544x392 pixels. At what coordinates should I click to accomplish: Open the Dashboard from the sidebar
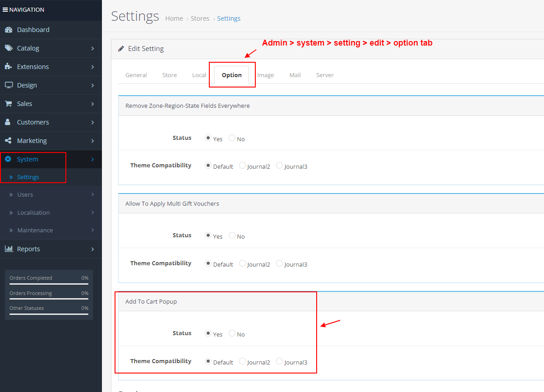point(9,29)
